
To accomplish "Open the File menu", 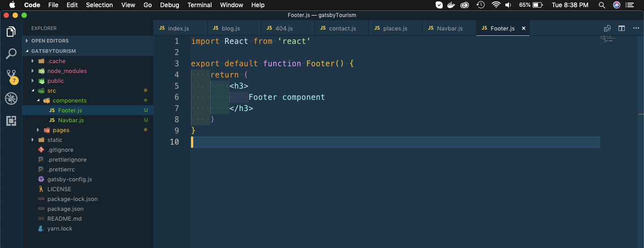I will coord(53,5).
